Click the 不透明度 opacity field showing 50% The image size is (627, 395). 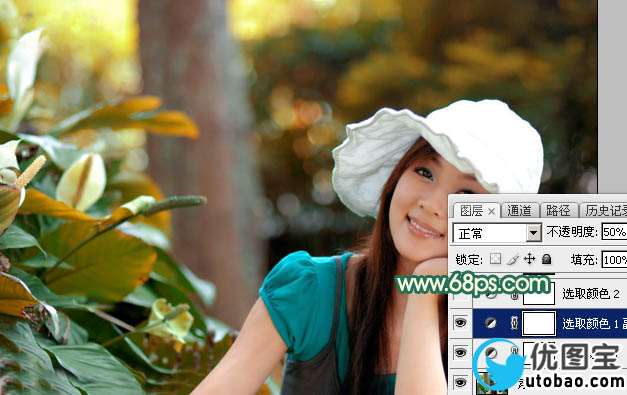[x=615, y=232]
